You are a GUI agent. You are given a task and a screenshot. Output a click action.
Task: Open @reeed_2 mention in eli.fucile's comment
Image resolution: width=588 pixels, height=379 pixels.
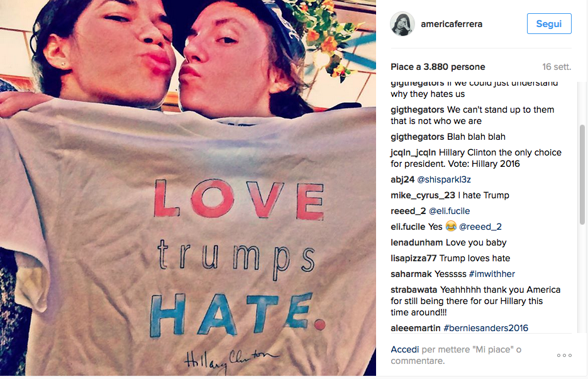click(x=480, y=227)
